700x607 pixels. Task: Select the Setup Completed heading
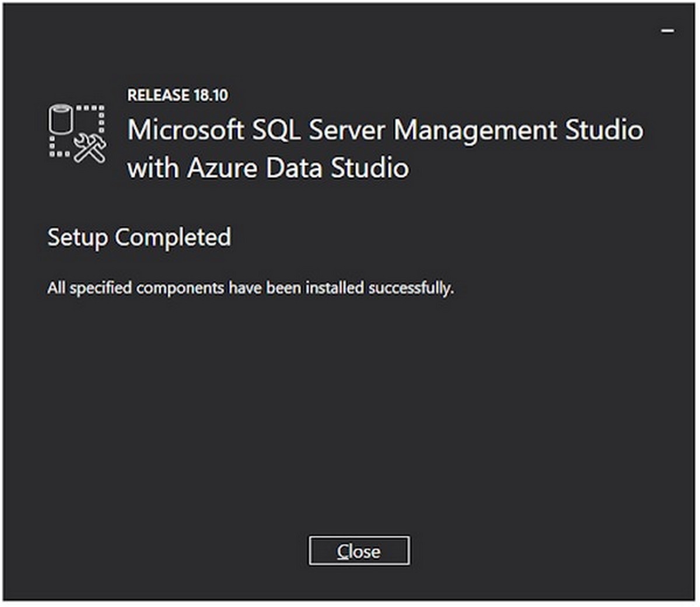coord(139,238)
